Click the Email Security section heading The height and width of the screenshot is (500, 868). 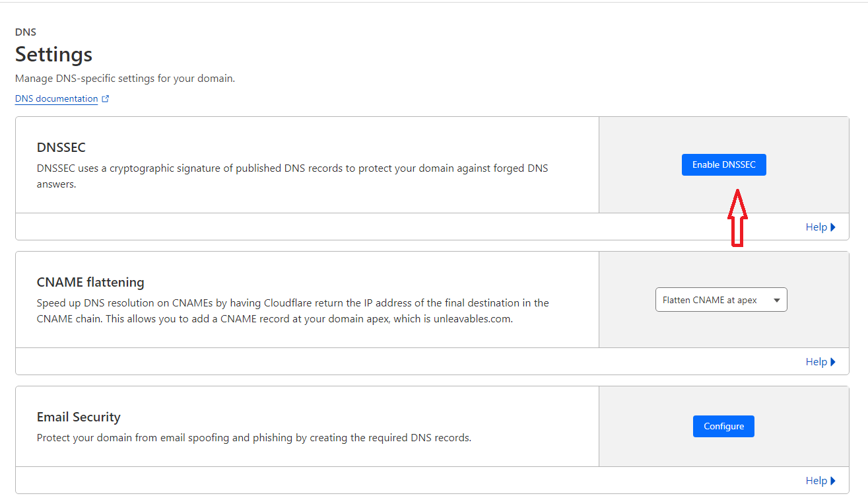coord(78,417)
